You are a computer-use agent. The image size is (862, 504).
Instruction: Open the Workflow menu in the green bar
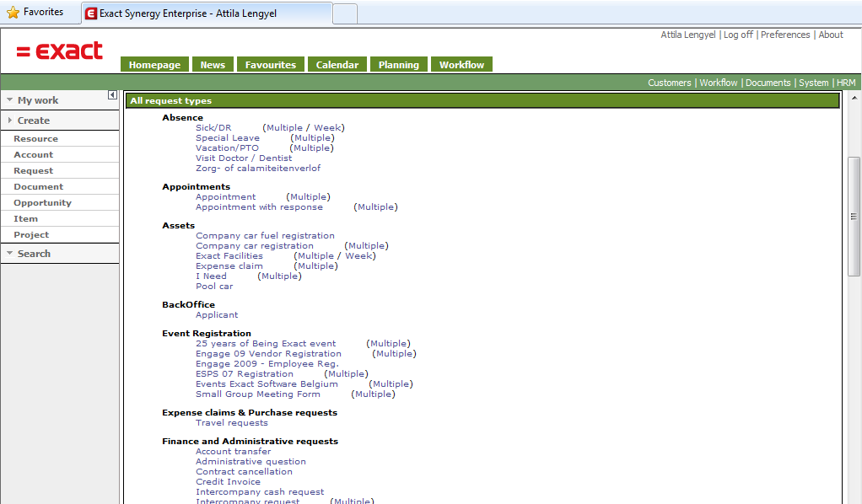718,83
